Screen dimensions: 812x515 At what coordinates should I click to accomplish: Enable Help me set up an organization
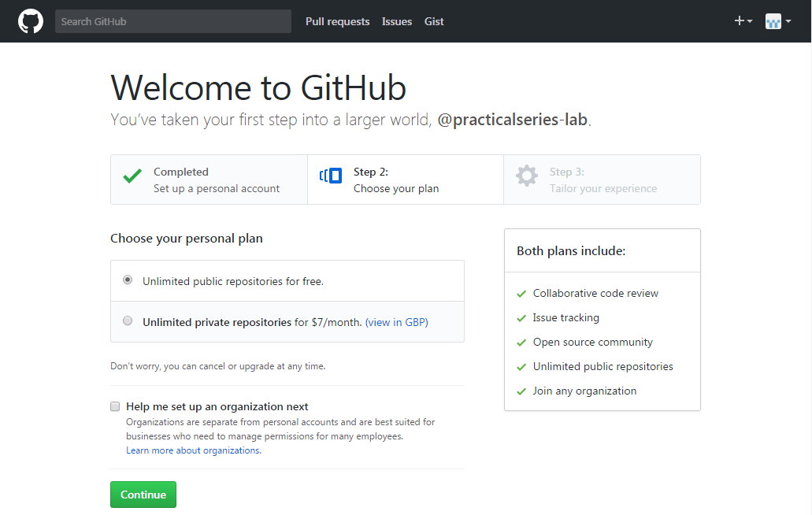[115, 407]
